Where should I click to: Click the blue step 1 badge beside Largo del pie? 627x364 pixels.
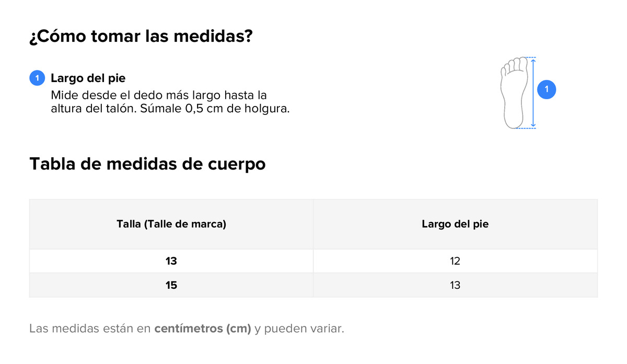point(37,78)
